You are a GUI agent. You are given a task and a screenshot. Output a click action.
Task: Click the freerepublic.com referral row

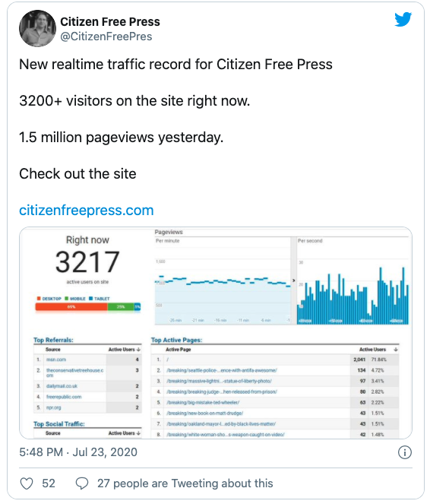[x=87, y=397]
